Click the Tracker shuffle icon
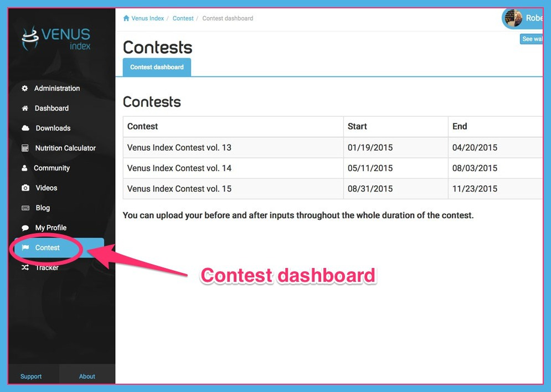The height and width of the screenshot is (392, 551). pyautogui.click(x=25, y=267)
